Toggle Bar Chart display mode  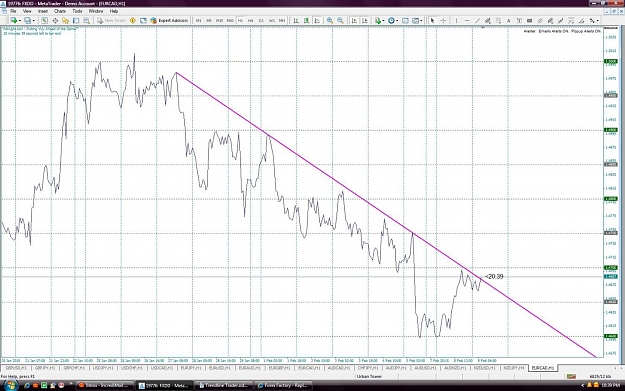296,20
